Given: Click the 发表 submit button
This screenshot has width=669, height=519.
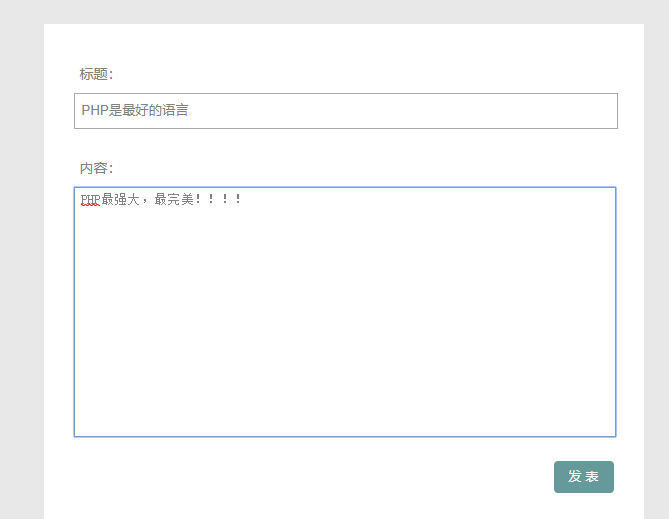Looking at the screenshot, I should point(583,477).
